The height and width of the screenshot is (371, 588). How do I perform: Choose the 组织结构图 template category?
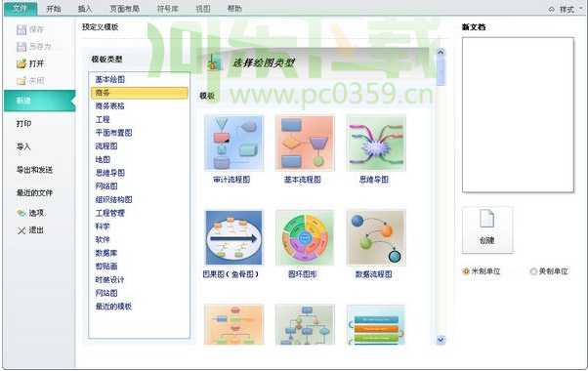[113, 199]
